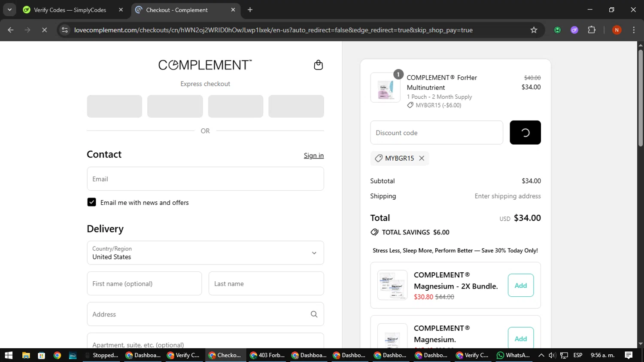Open the pinned Chrome taskbar icon
Image resolution: width=644 pixels, height=362 pixels.
[x=57, y=355]
